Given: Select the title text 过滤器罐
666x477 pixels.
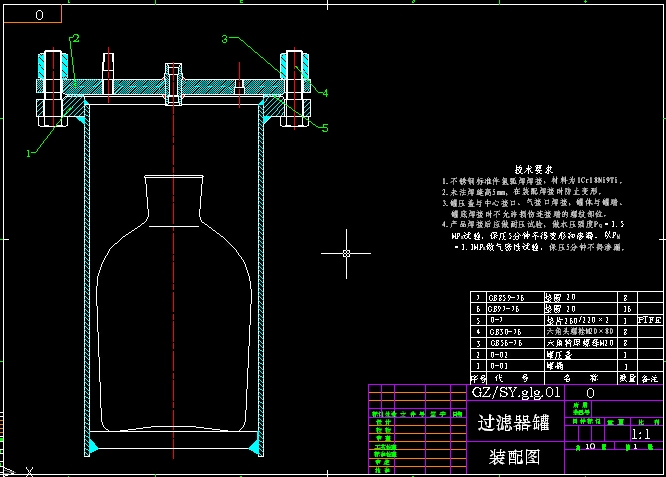Looking at the screenshot, I should pos(514,423).
